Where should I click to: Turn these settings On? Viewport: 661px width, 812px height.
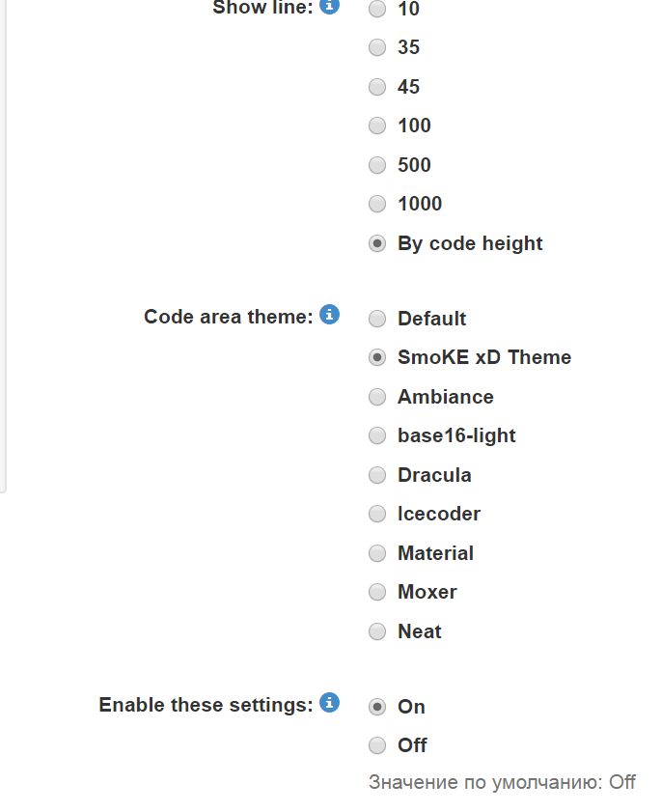coord(376,706)
